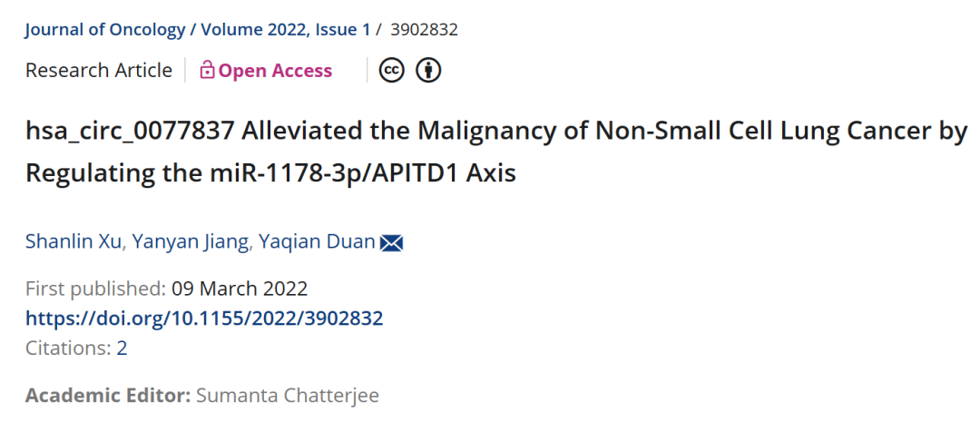Click the Open Access padlock icon

point(207,70)
